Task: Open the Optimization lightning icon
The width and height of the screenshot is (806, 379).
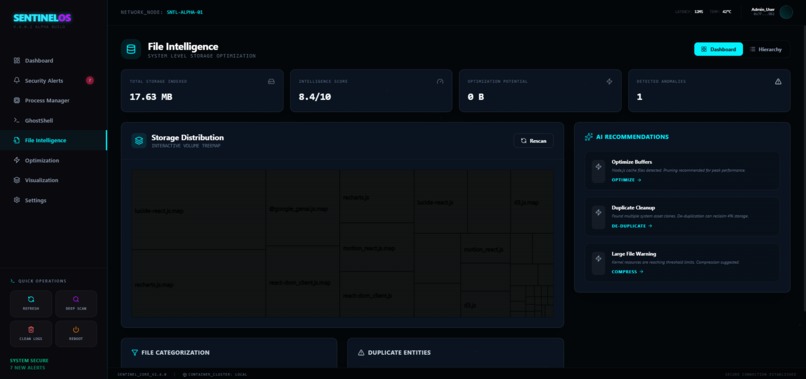Action: (x=16, y=160)
